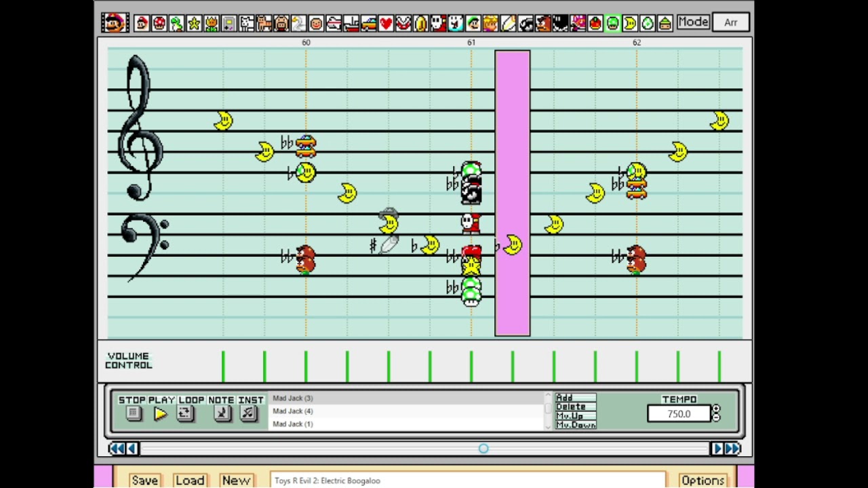Select the Pig instrument icon
This screenshot has height=488, width=868.
[281, 23]
